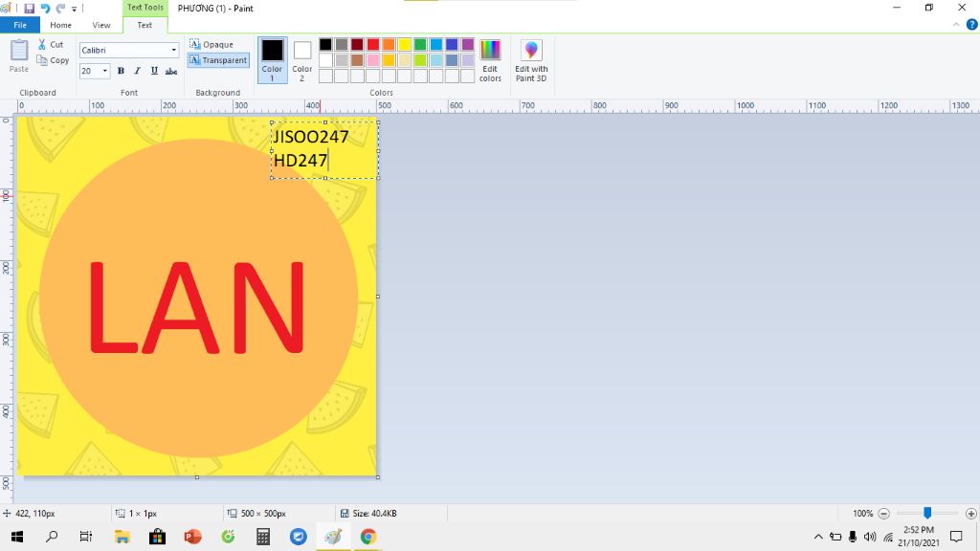980x551 pixels.
Task: Click the large LAN text on canvas
Action: pos(197,308)
